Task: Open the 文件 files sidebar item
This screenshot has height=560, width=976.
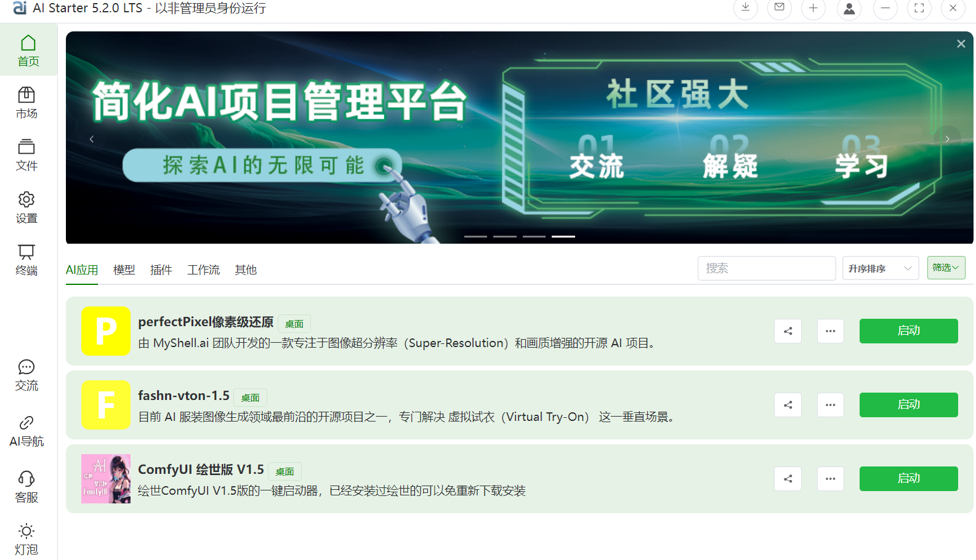Action: point(26,154)
